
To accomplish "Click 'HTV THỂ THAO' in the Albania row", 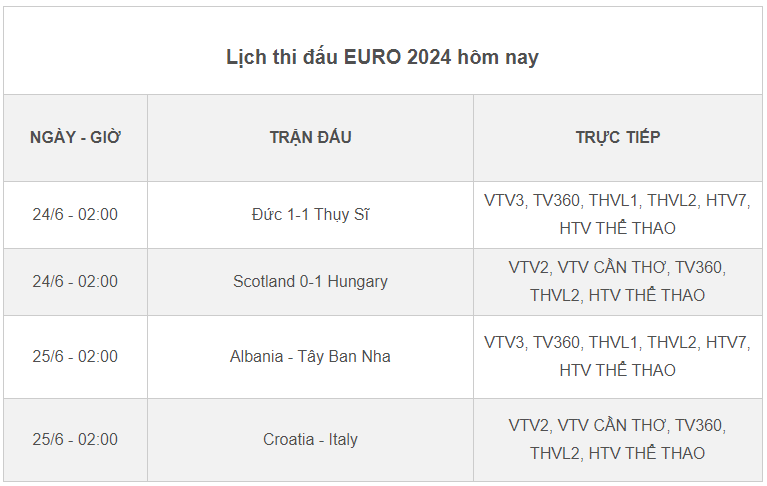I will pyautogui.click(x=617, y=371).
